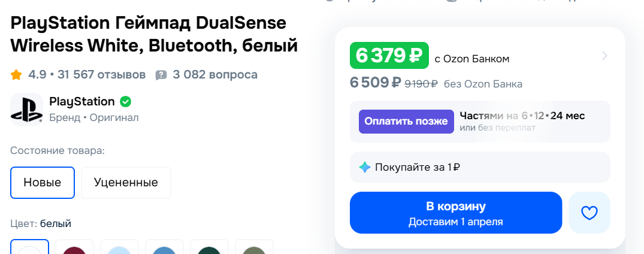Click the heart favorites icon
The width and height of the screenshot is (644, 254).
coord(589,213)
